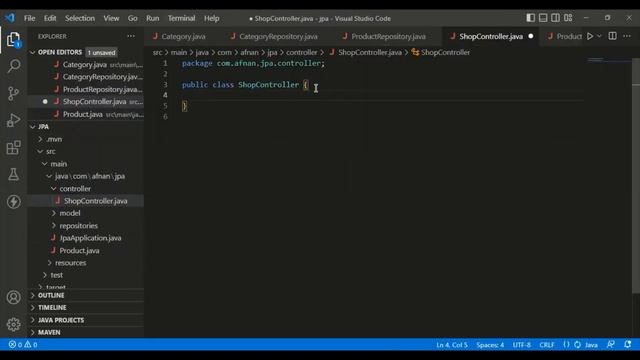Toggle the secondary side bar layout icon

556,18
